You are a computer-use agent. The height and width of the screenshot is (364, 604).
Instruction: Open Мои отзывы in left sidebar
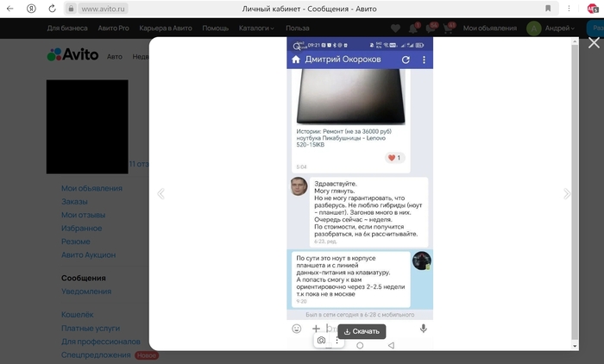coord(83,215)
